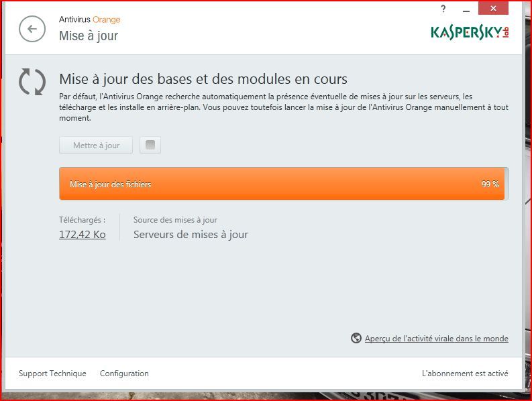Close the Antivirus Orange window

(493, 8)
